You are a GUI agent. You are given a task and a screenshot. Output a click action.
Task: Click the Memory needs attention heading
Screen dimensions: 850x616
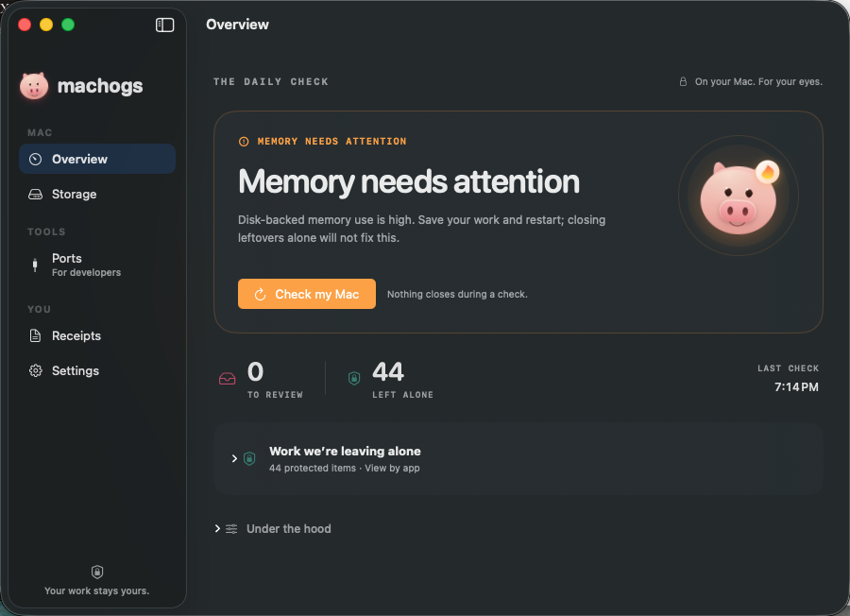(x=409, y=181)
